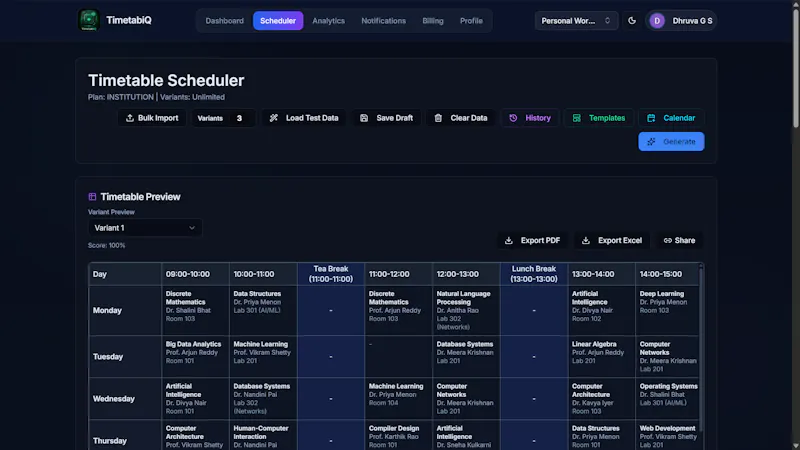Click Monday's Data Structures cell

[x=263, y=310]
